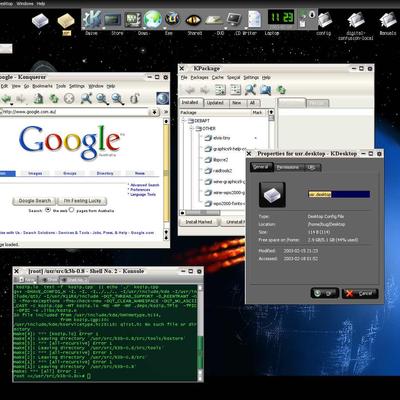Open the K menu gear icon in panel
Image resolution: width=400 pixels, height=400 pixels.
(91, 19)
